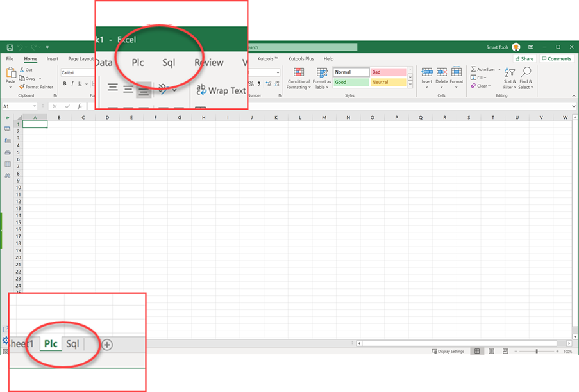Toggle italic formatting
The height and width of the screenshot is (392, 579).
pos(72,84)
